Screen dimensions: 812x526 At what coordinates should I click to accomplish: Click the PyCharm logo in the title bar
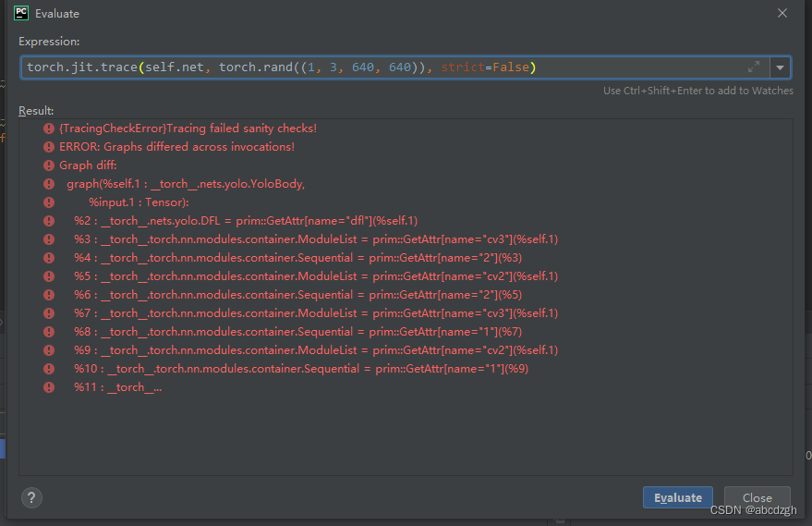click(21, 13)
